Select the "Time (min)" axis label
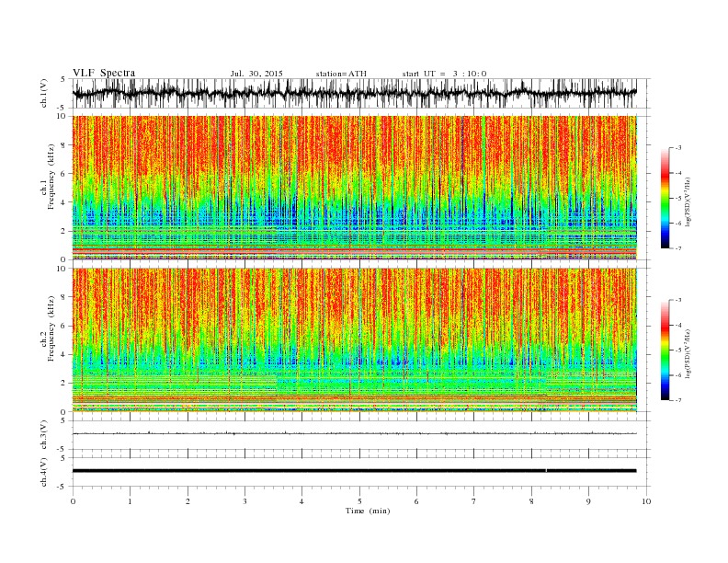This screenshot has height=563, width=728. [x=368, y=511]
